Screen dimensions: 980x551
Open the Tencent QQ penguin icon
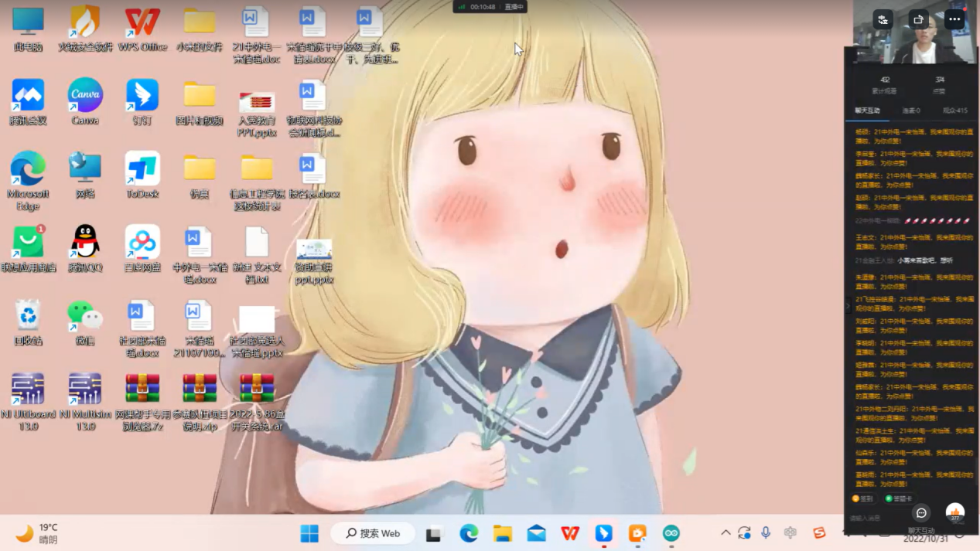click(x=85, y=243)
